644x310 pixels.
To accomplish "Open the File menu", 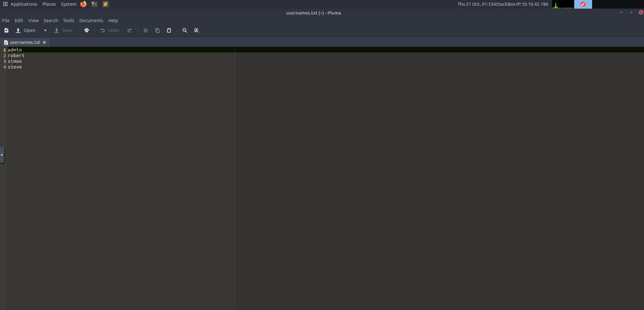I will point(6,20).
